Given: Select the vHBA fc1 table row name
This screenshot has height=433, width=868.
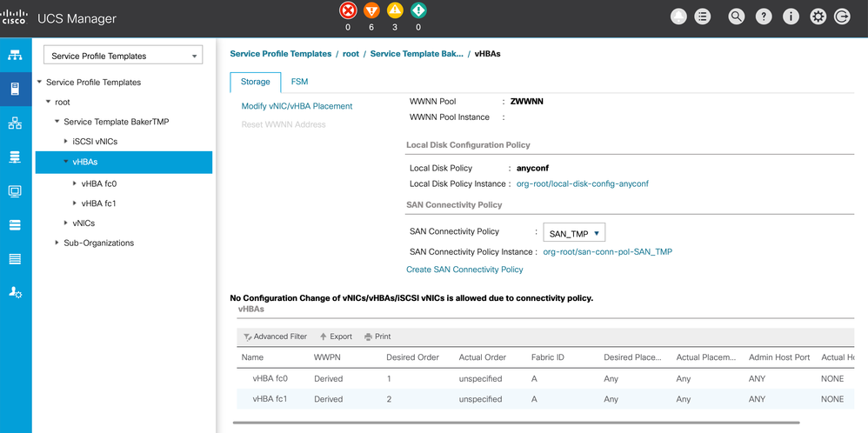Looking at the screenshot, I should [270, 399].
